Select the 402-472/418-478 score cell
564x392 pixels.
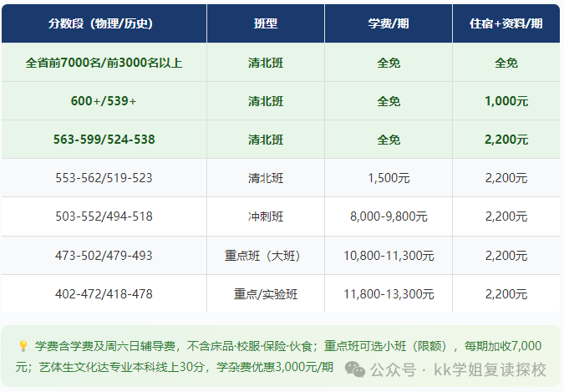pos(104,294)
